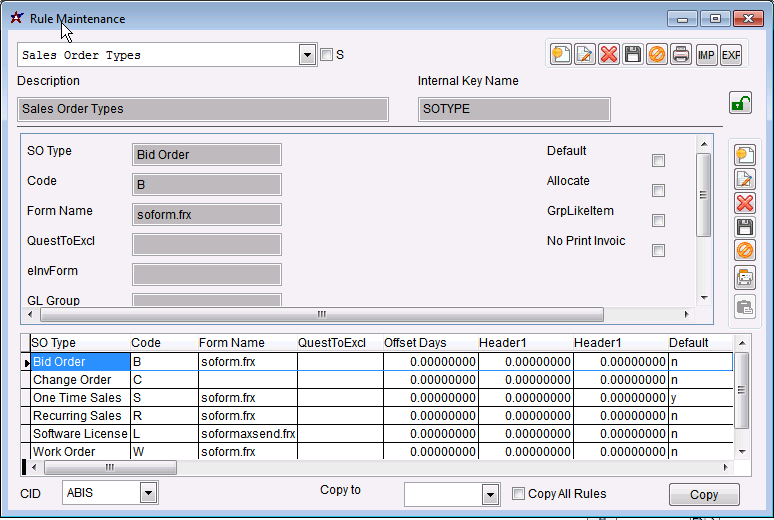Click the Edit rule pencil icon in top toolbar

[x=585, y=54]
